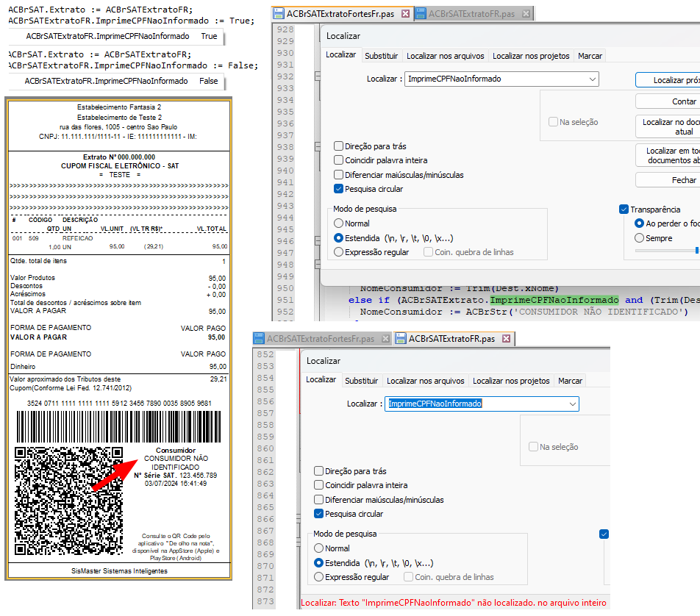Click the barcode on the receipt
700x616 pixels.
point(119,427)
